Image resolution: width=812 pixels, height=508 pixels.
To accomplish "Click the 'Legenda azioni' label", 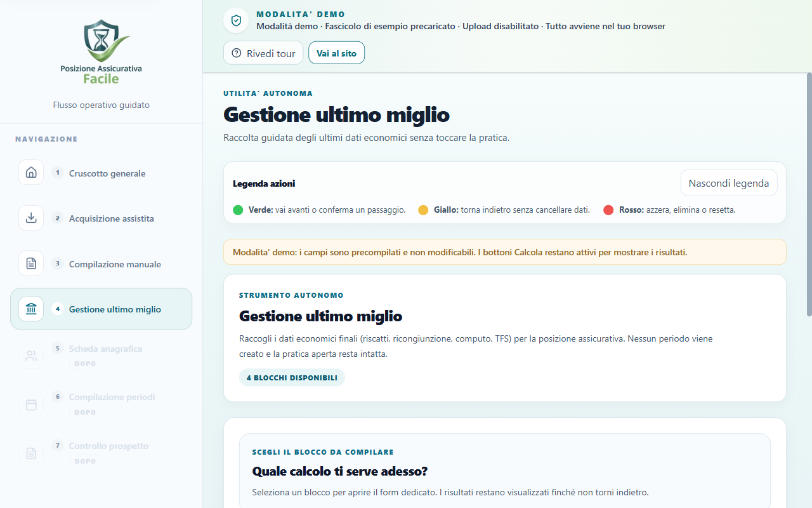I will tap(264, 184).
